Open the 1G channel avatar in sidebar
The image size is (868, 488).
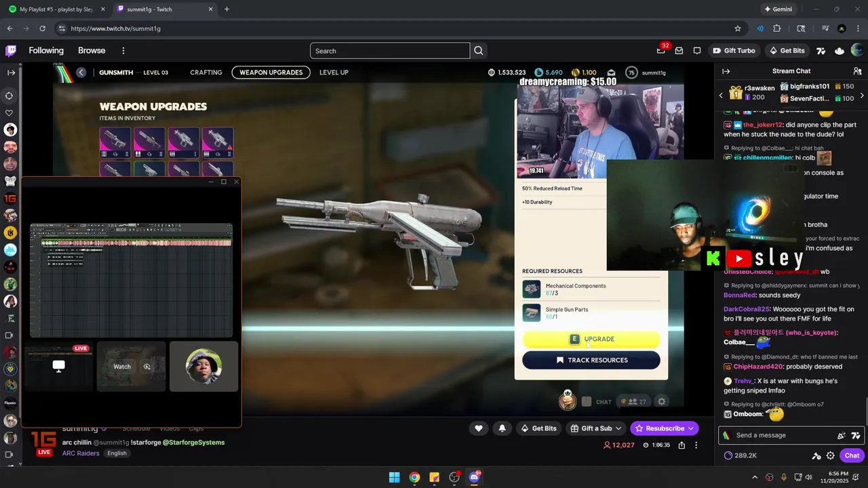point(10,199)
